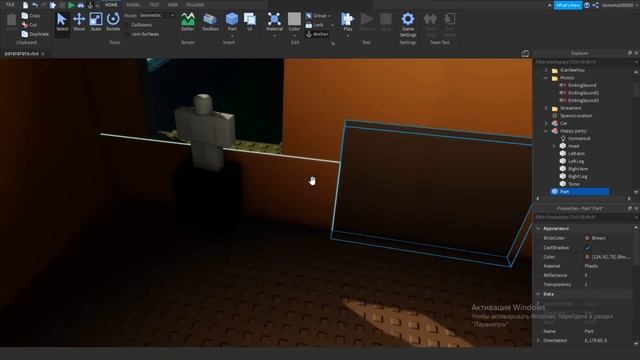Open the Color dropdown arrow
Screen dimensions: 640x360
[x=294, y=35]
